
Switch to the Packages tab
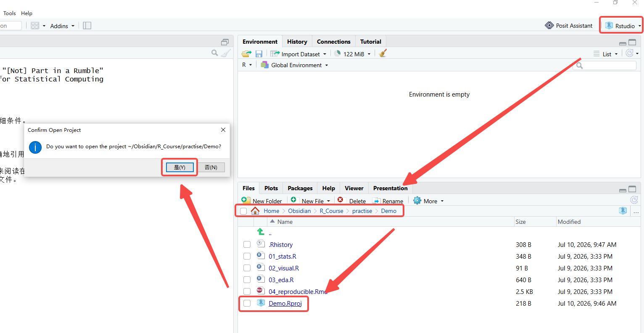tap(300, 188)
